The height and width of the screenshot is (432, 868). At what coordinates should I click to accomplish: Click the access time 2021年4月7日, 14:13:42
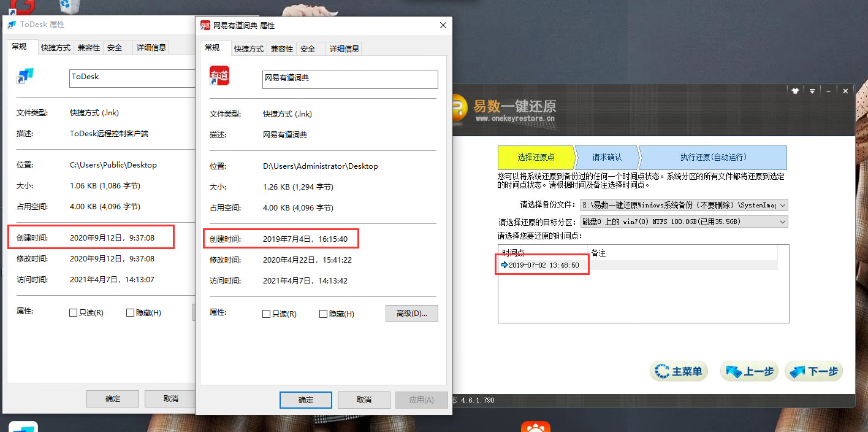pyautogui.click(x=305, y=281)
